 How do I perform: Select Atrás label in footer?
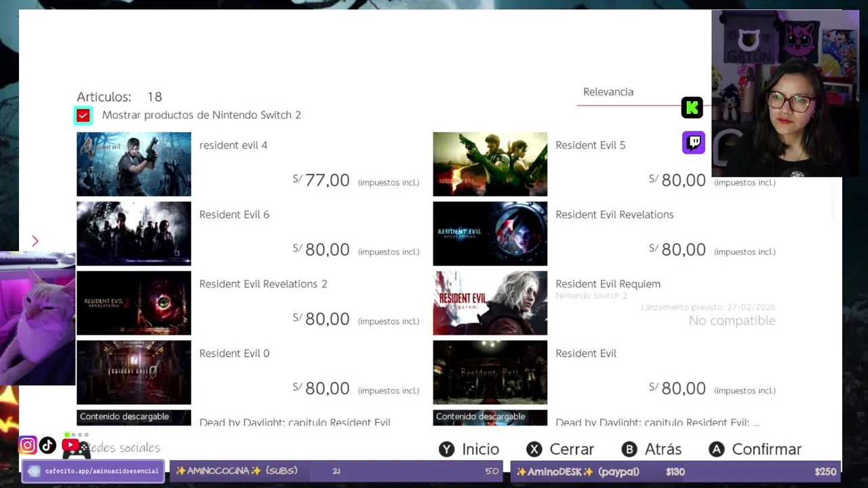pyautogui.click(x=663, y=449)
